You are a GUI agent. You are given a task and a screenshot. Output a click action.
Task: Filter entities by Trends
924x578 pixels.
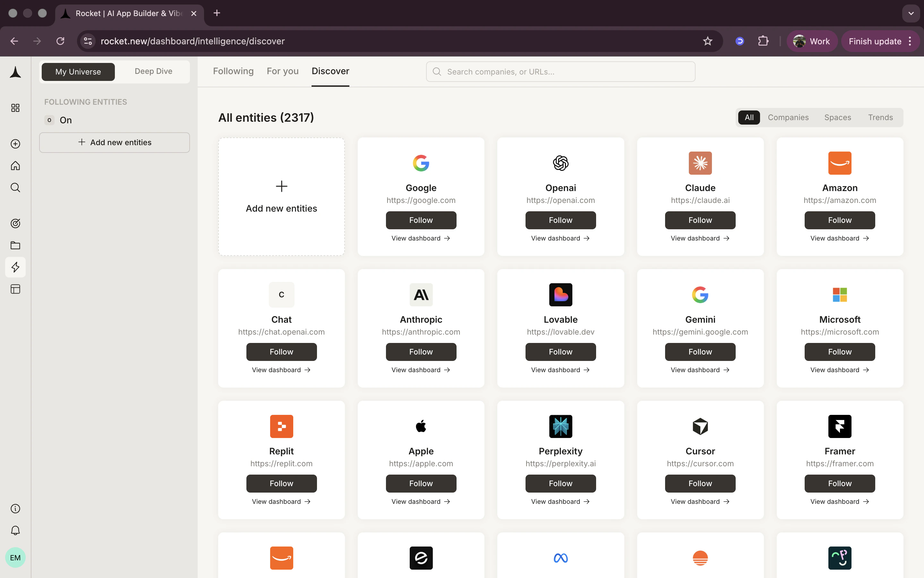point(880,117)
